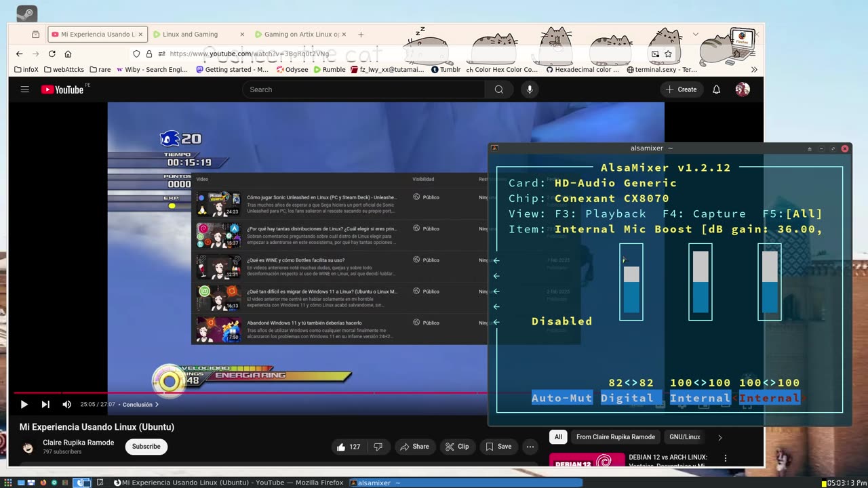The height and width of the screenshot is (488, 868).
Task: Expand the Conclusión chapter list
Action: click(x=140, y=405)
